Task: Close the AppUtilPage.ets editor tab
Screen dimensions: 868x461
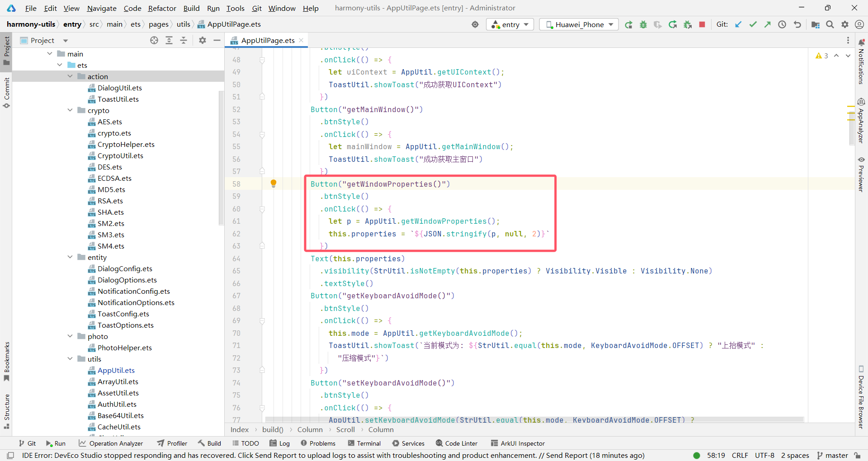Action: (301, 40)
